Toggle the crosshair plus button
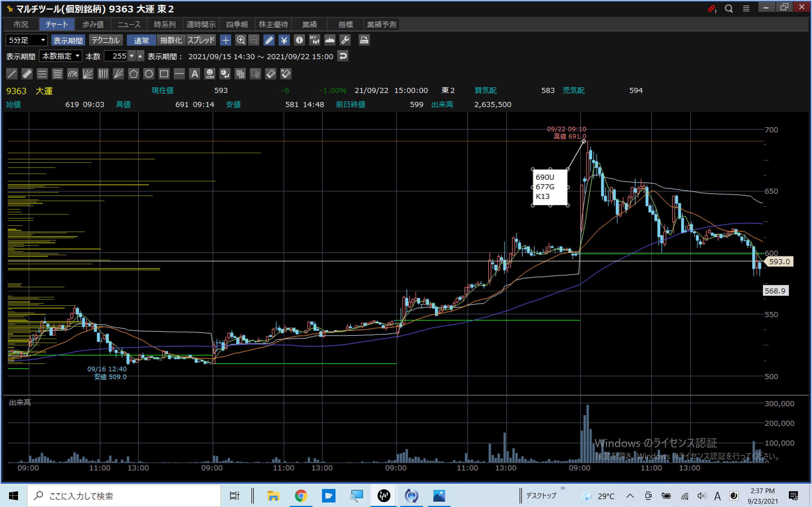Viewport: 812px width, 507px height. click(x=226, y=40)
